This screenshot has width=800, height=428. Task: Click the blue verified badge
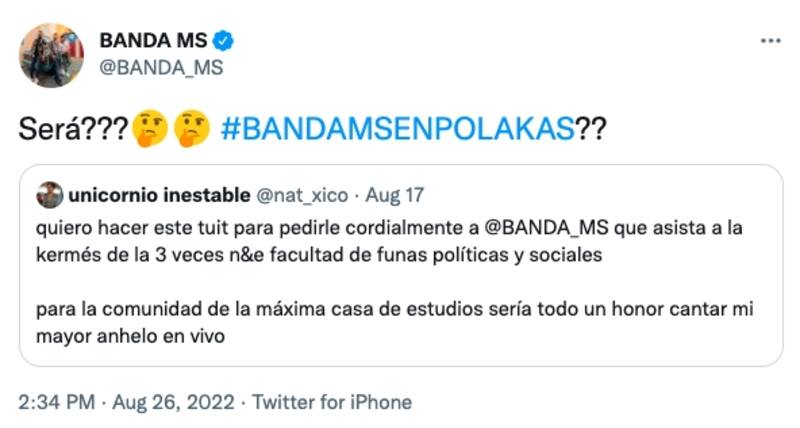(224, 41)
